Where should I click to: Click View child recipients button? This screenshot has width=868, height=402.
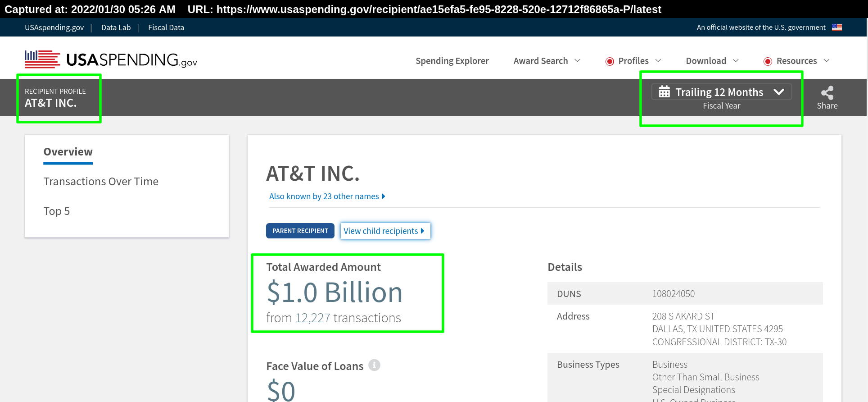click(x=385, y=231)
